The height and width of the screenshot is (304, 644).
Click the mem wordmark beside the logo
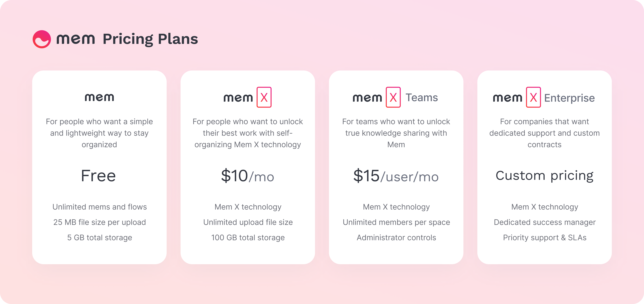(x=76, y=39)
